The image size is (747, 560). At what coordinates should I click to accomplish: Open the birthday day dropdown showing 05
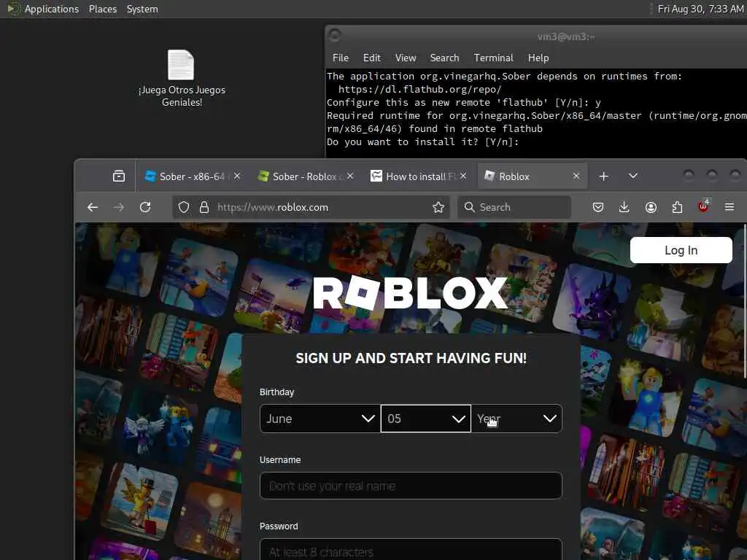tap(426, 419)
